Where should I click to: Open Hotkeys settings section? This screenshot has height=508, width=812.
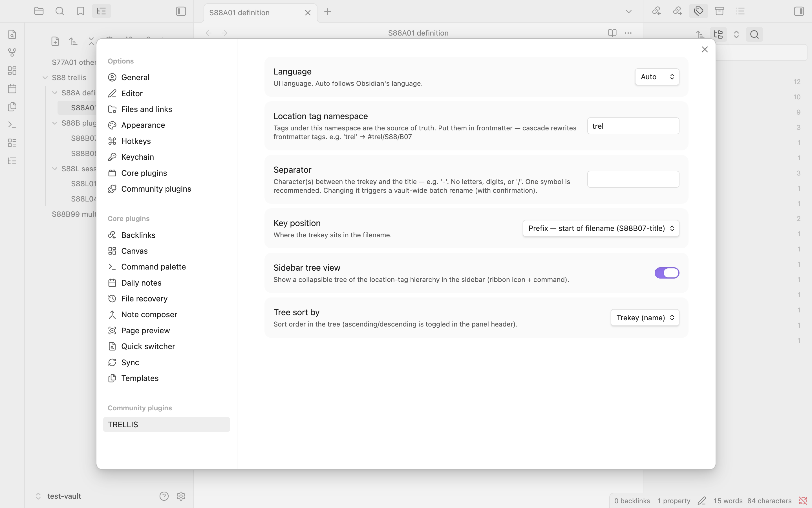pos(166,141)
